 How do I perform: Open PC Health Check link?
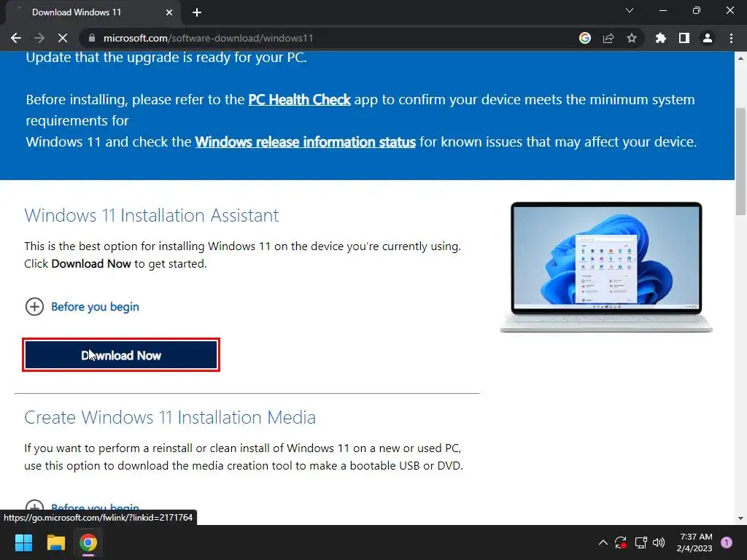(299, 99)
